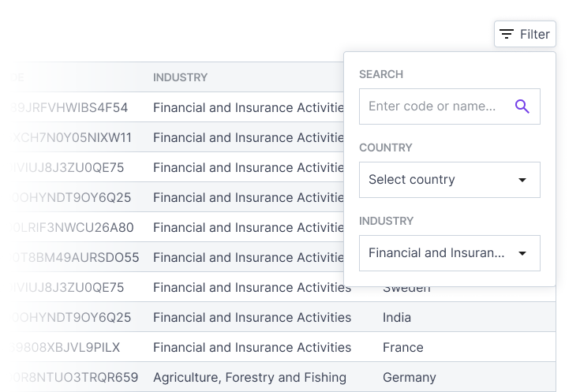This screenshot has width=580, height=392.
Task: Click the industry dropdown arrow
Action: point(522,253)
